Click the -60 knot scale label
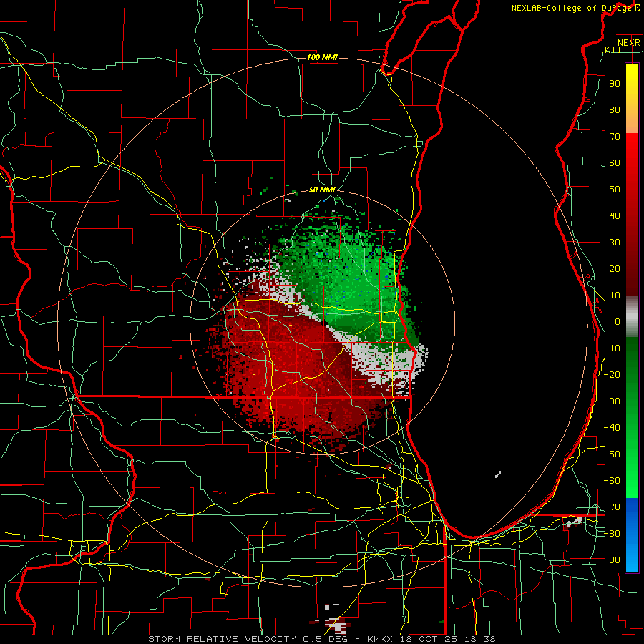This screenshot has width=644, height=644. coord(612,481)
